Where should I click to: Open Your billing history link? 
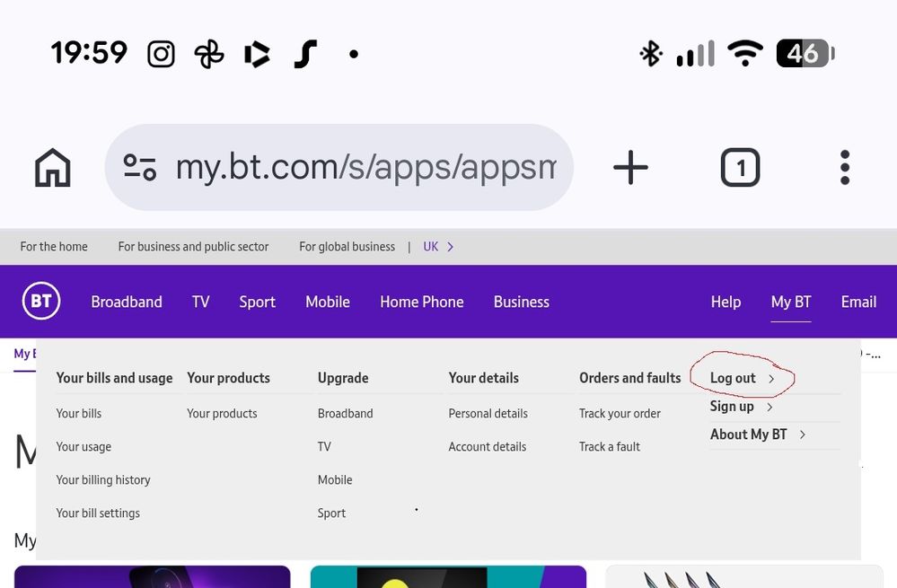tap(103, 480)
